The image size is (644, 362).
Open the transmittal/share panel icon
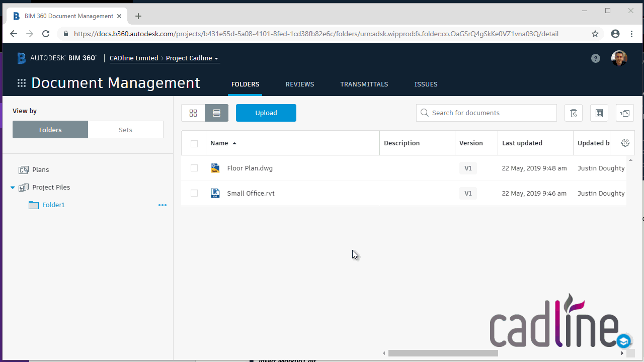point(625,113)
